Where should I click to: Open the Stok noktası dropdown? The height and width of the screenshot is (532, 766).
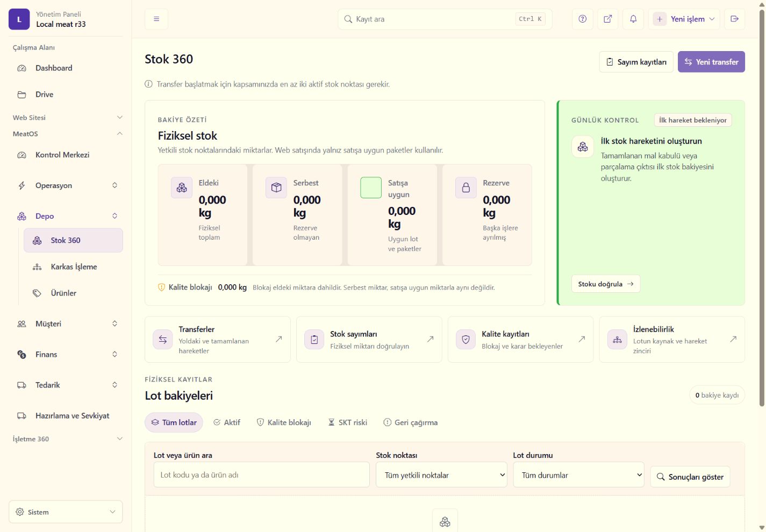(x=441, y=475)
